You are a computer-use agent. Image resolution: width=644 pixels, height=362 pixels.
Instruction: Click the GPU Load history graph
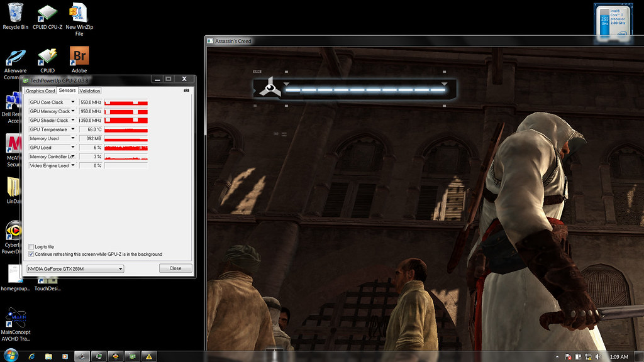(126, 147)
